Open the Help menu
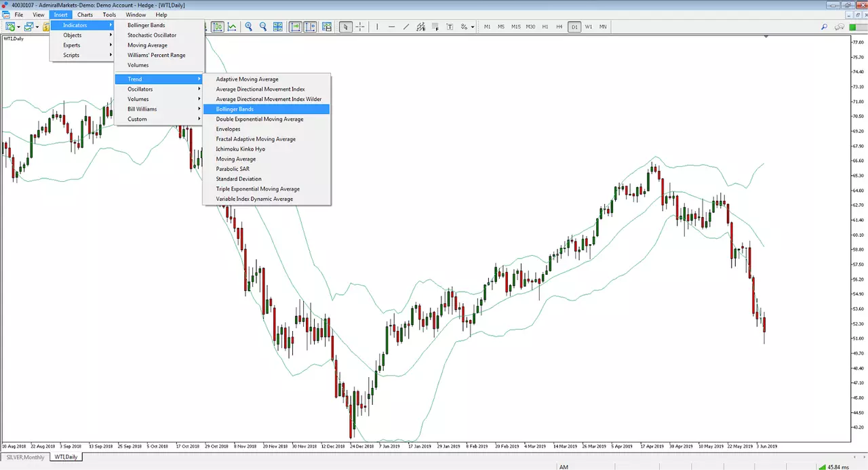 [161, 14]
